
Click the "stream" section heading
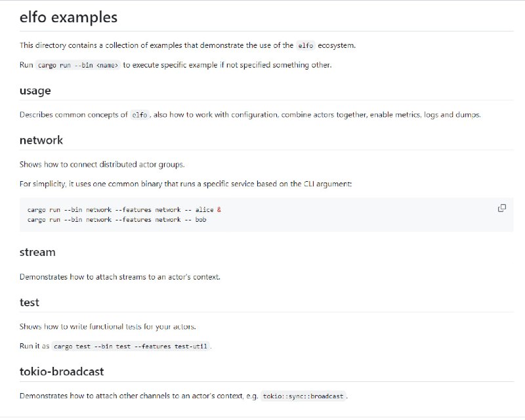pyautogui.click(x=37, y=252)
